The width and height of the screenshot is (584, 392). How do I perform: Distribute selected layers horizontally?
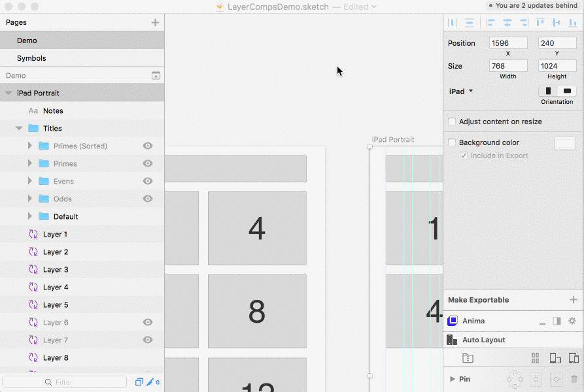[452, 23]
